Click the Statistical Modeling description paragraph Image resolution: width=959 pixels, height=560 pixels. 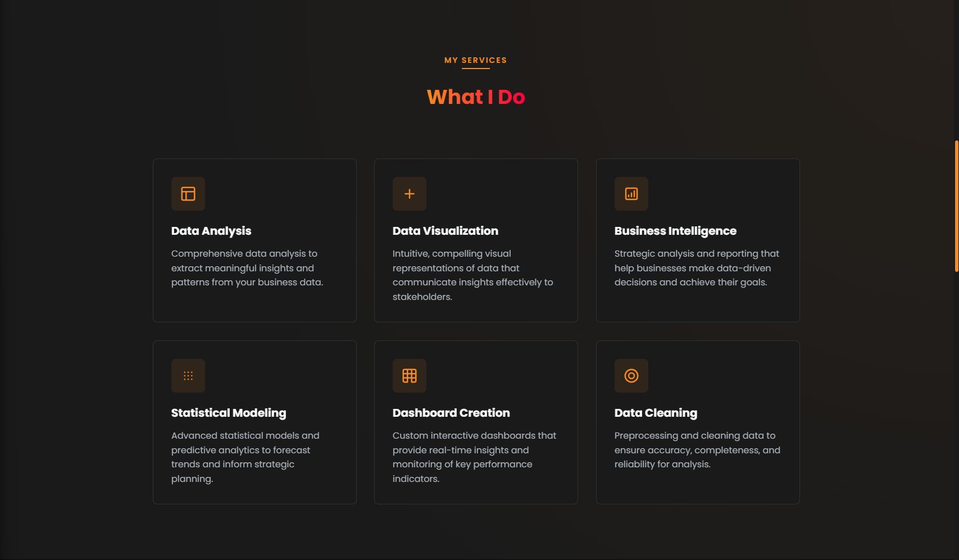coord(246,457)
